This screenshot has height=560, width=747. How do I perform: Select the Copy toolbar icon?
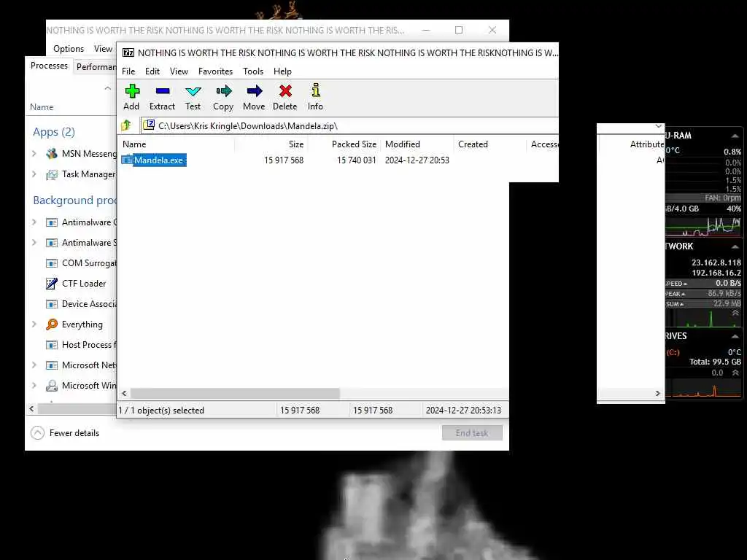[223, 97]
